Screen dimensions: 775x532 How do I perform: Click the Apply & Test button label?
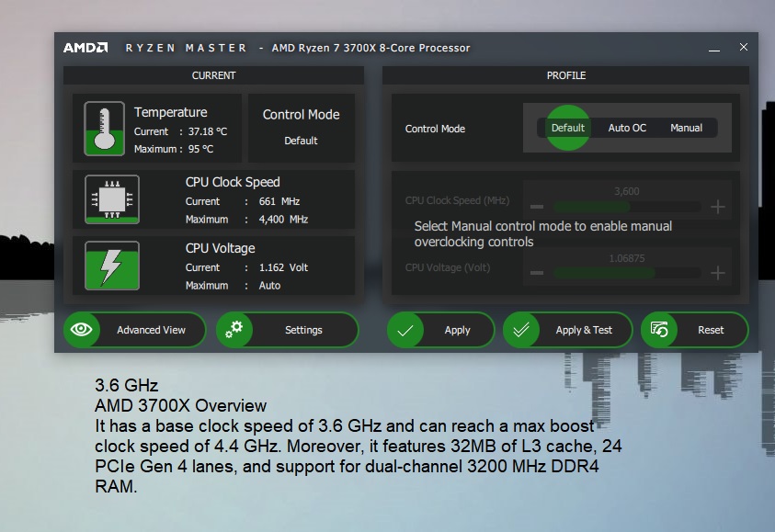click(x=584, y=330)
